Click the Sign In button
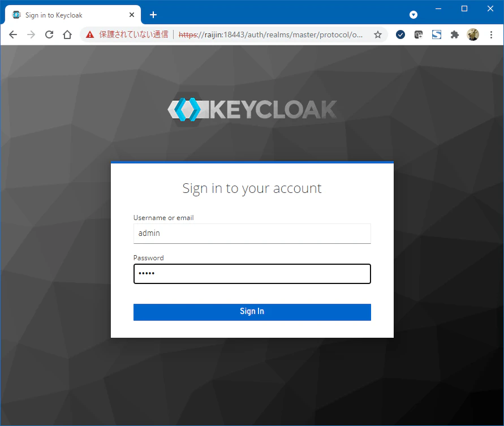The width and height of the screenshot is (504, 426). click(x=252, y=312)
